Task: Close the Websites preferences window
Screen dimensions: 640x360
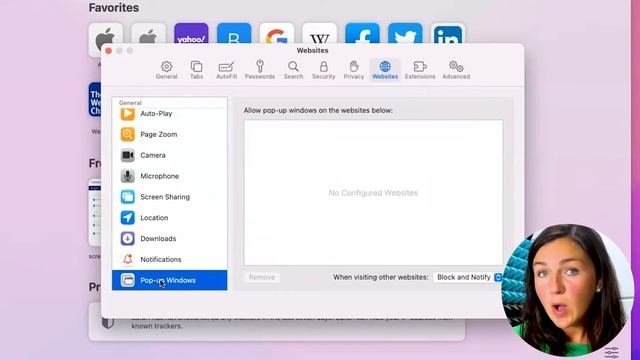Action: coord(109,51)
